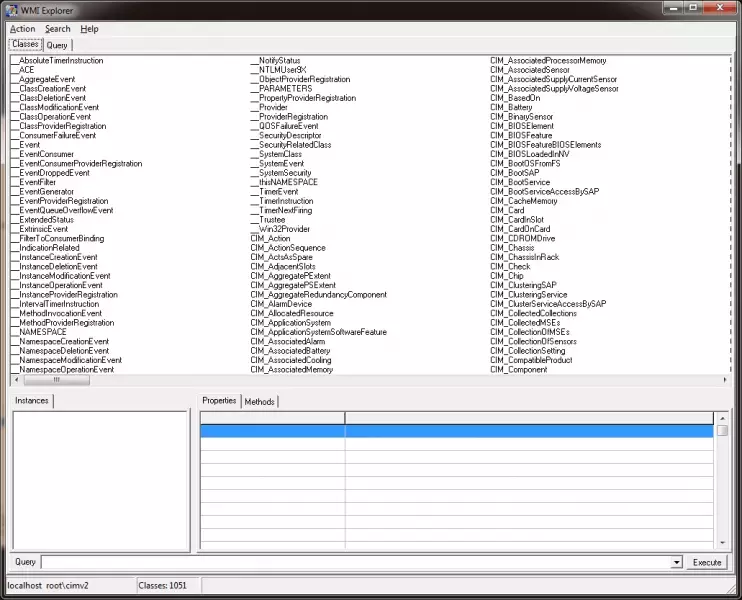Click the localhost root\cimv2 status bar entry
The width and height of the screenshot is (742, 600).
coord(48,586)
